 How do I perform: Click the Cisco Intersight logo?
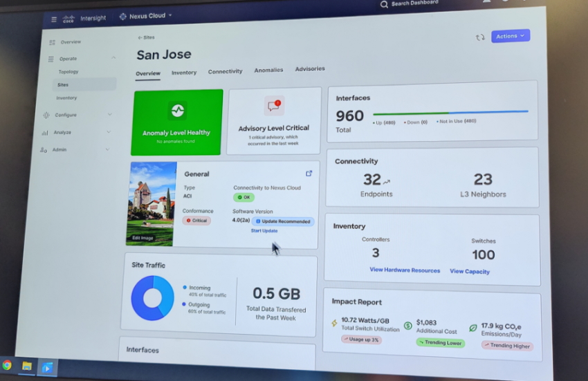(x=84, y=19)
